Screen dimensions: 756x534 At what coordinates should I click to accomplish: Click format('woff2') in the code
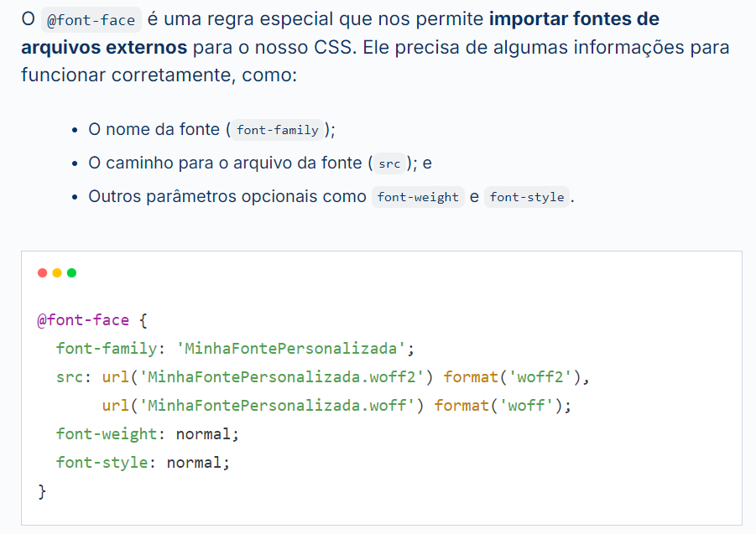point(513,376)
